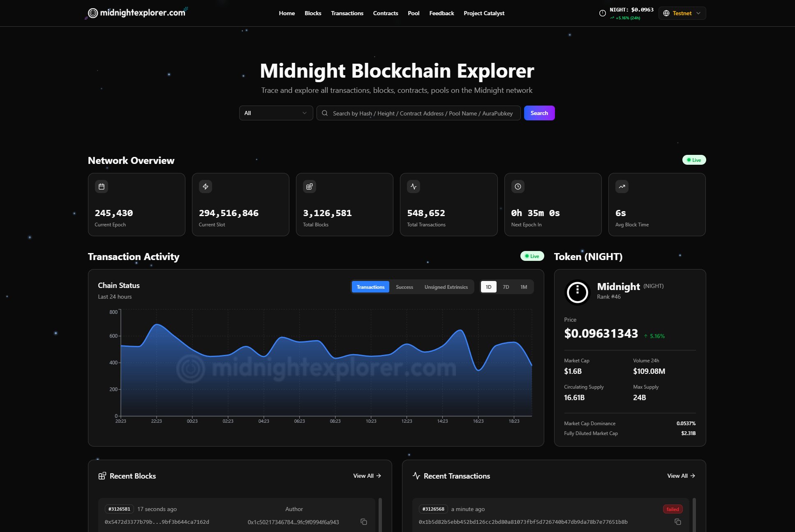Copy the transaction hash in Recent Transactions
Image resolution: width=795 pixels, height=532 pixels.
pos(678,522)
